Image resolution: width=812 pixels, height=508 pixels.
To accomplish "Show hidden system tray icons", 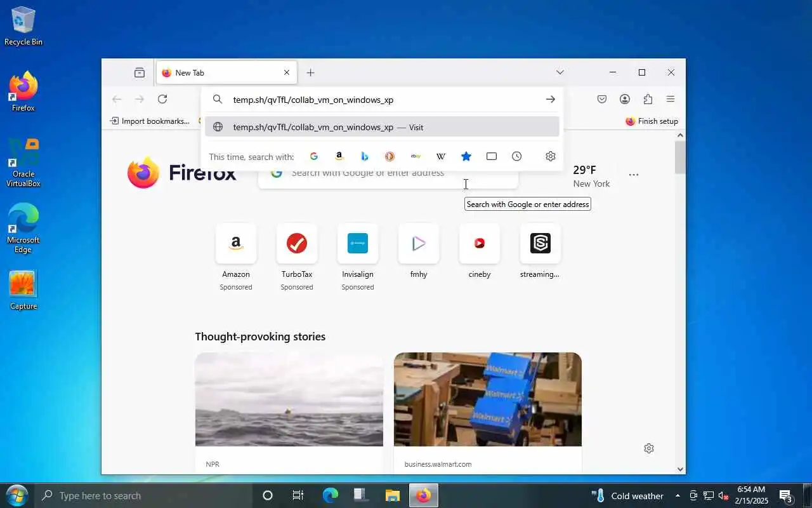I will pos(678,496).
